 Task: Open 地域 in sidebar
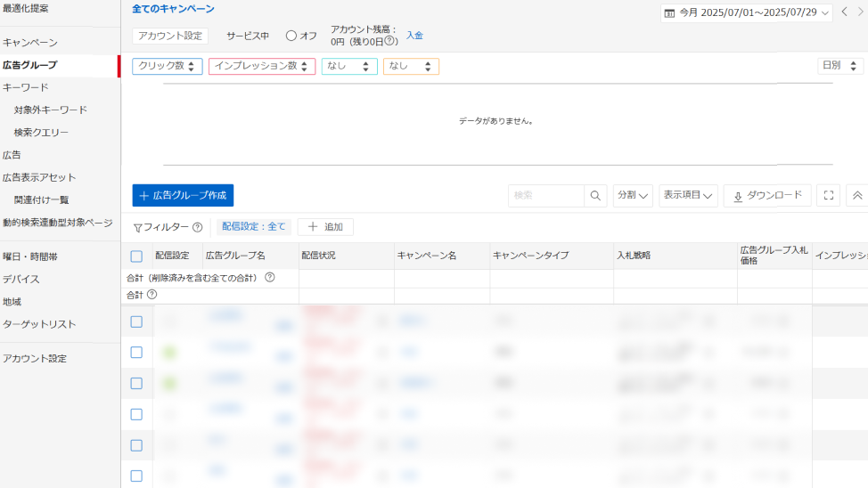point(12,302)
